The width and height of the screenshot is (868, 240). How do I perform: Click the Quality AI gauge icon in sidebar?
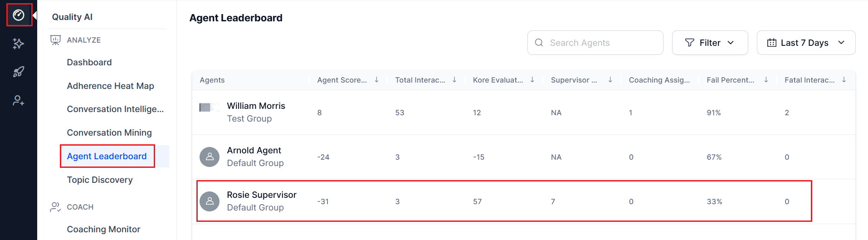coord(19,15)
